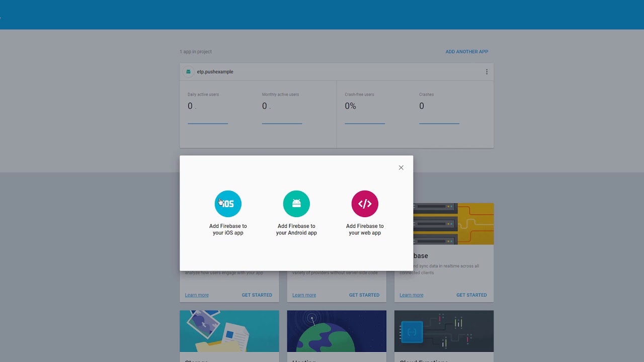Image resolution: width=644 pixels, height=362 pixels.
Task: Click ADD ANOTHER APP link
Action: click(466, 52)
